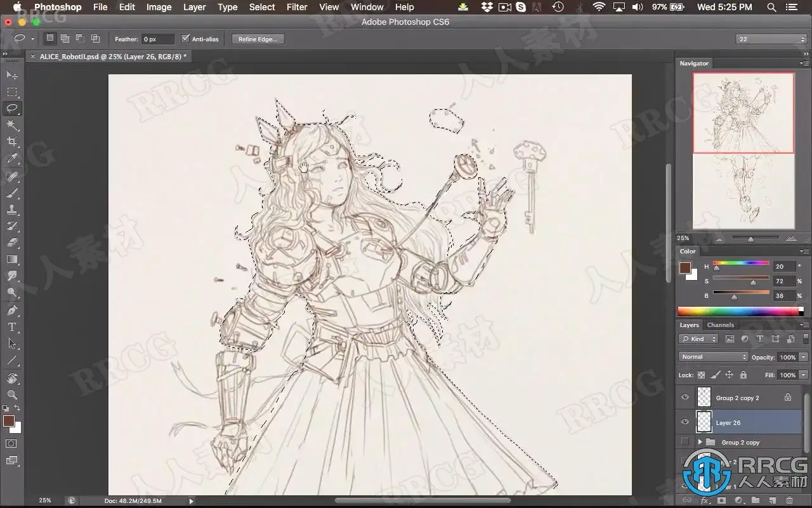Choose Subtract from selection mode
This screenshot has height=508, width=812.
click(80, 39)
